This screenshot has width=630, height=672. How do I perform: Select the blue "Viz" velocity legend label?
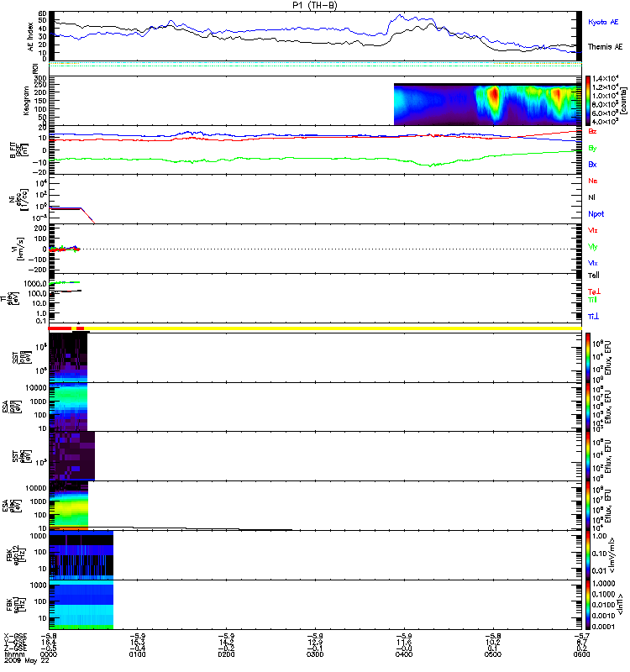pos(593,263)
